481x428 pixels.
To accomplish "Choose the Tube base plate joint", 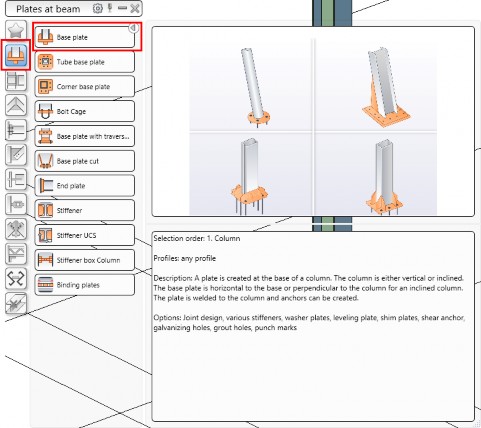I will point(85,62).
